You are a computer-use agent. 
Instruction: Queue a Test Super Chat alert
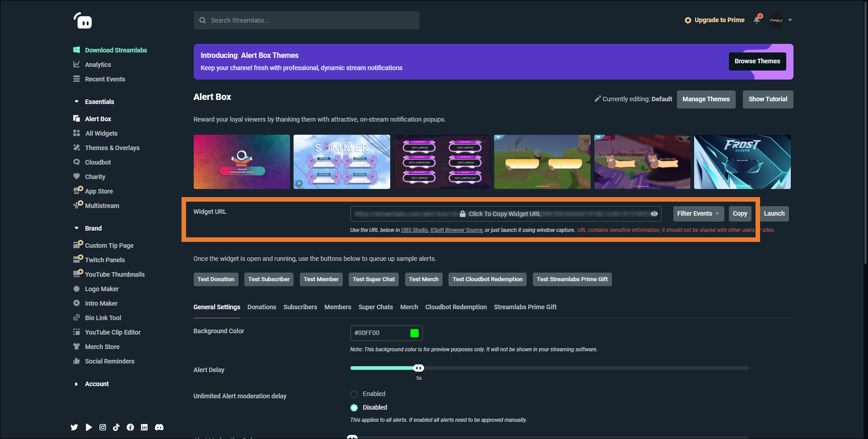(374, 279)
